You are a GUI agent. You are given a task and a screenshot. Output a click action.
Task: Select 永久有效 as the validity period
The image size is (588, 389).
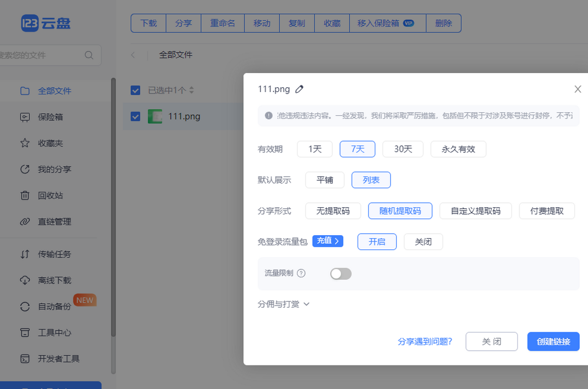click(458, 149)
